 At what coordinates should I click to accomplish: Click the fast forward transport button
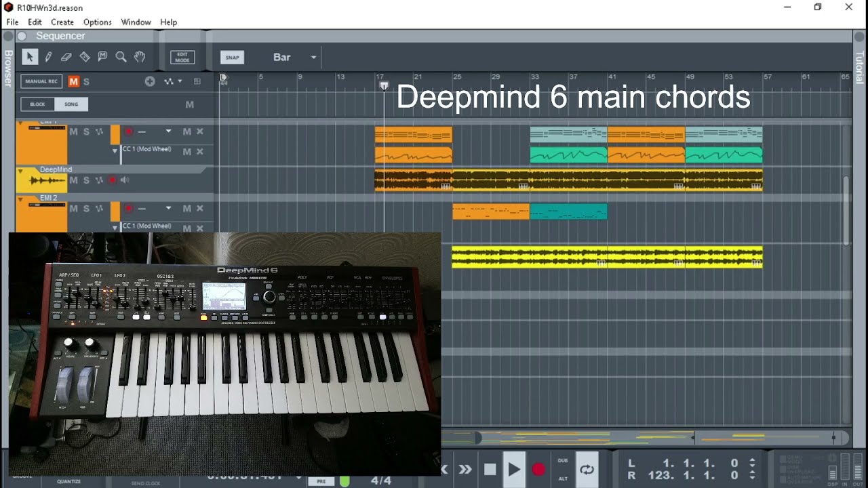click(465, 469)
